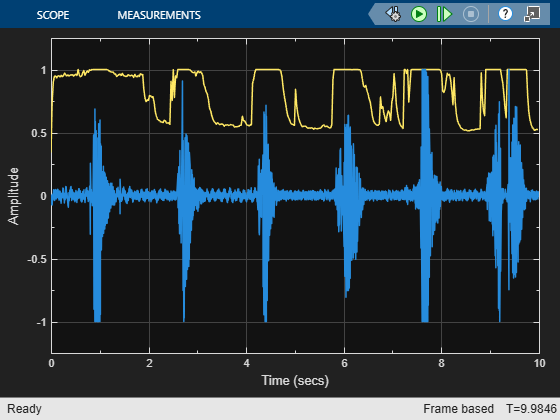Click the Ready status text
Screen dimensions: 560x420
point(24,409)
